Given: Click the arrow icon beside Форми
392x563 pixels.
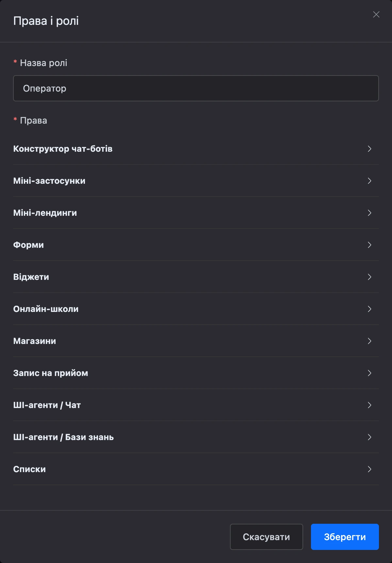Looking at the screenshot, I should (x=369, y=245).
